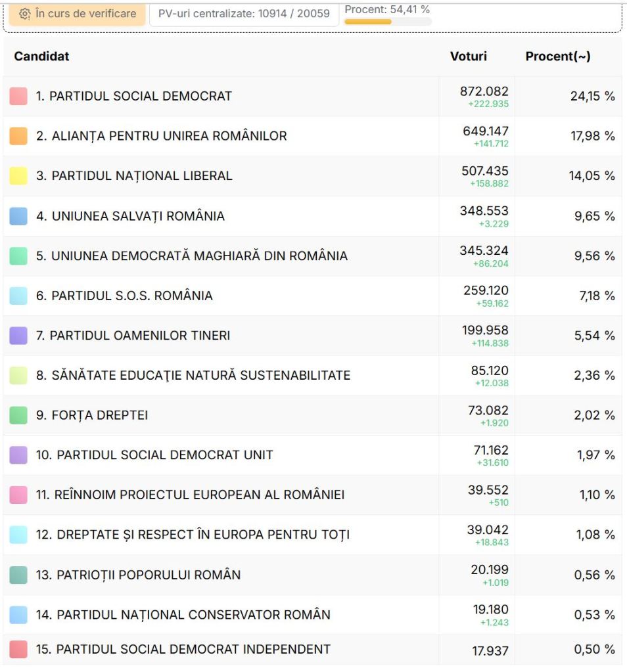Screen dimensions: 627x672
Task: Click the Procent progress bar
Action: coord(388,22)
